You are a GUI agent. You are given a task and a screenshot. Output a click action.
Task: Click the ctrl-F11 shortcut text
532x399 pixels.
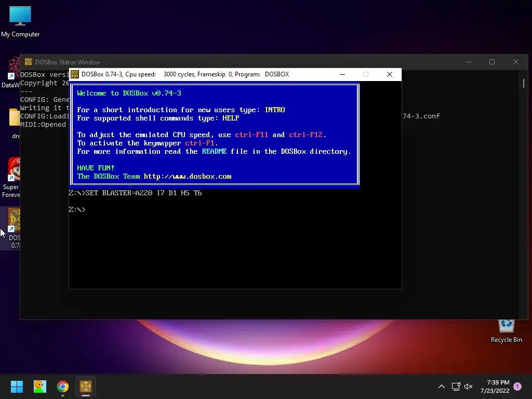[251, 135]
